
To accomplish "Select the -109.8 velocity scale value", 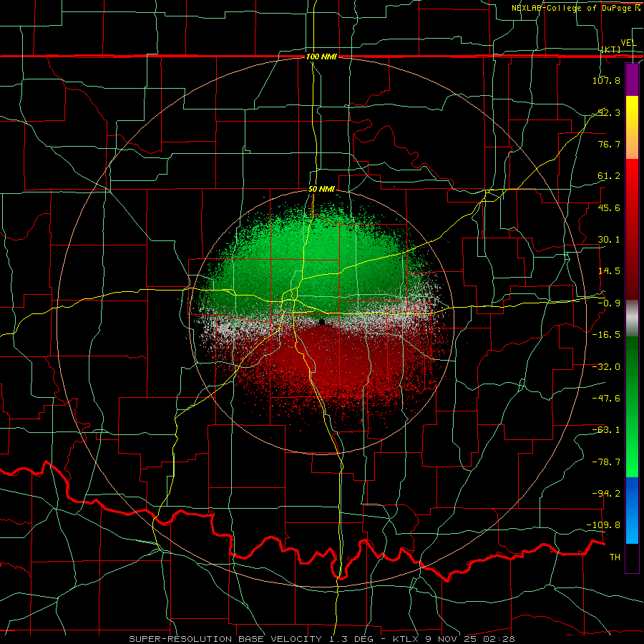I will coord(604,525).
